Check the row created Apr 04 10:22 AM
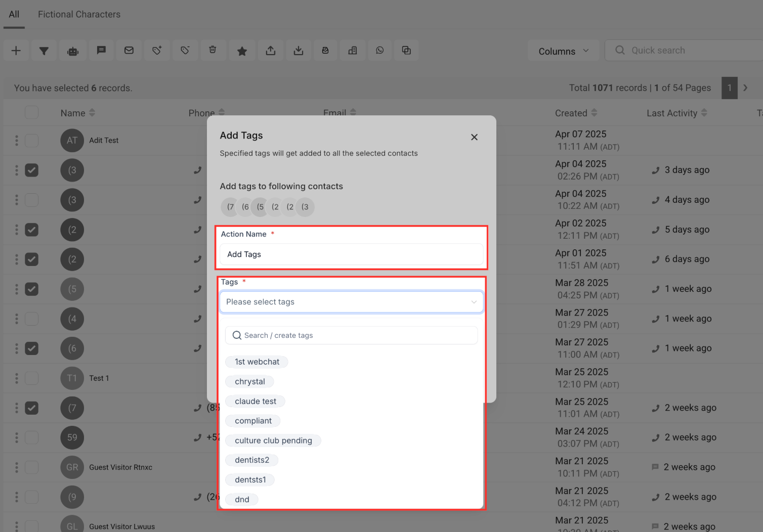The width and height of the screenshot is (763, 532). (32, 200)
